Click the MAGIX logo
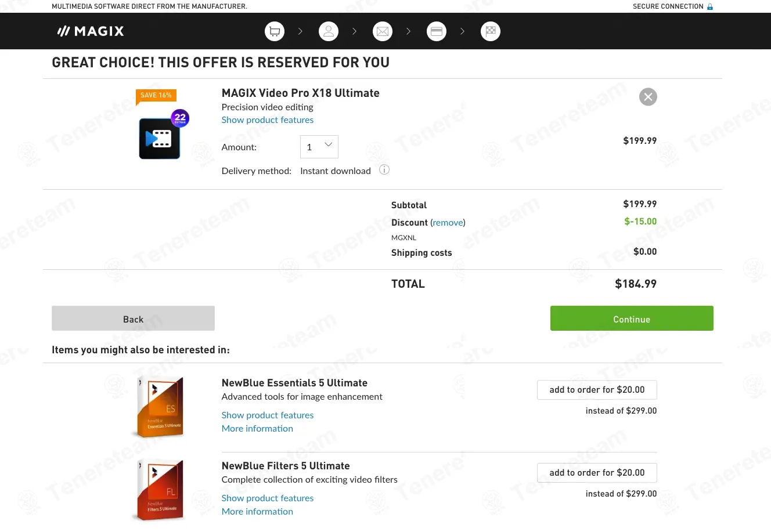 coord(91,31)
